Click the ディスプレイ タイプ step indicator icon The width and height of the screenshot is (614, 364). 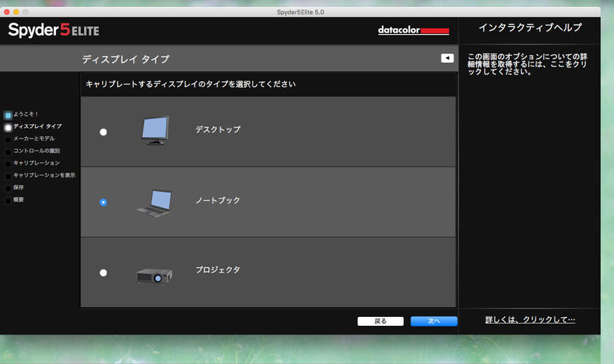[x=8, y=127]
